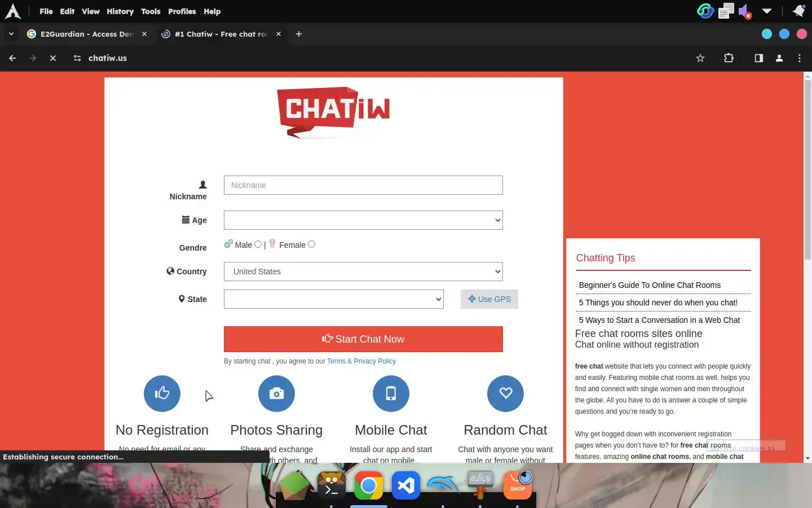Switch to the E2Guardian - Access Denied tab
The height and width of the screenshot is (508, 812).
tap(87, 34)
